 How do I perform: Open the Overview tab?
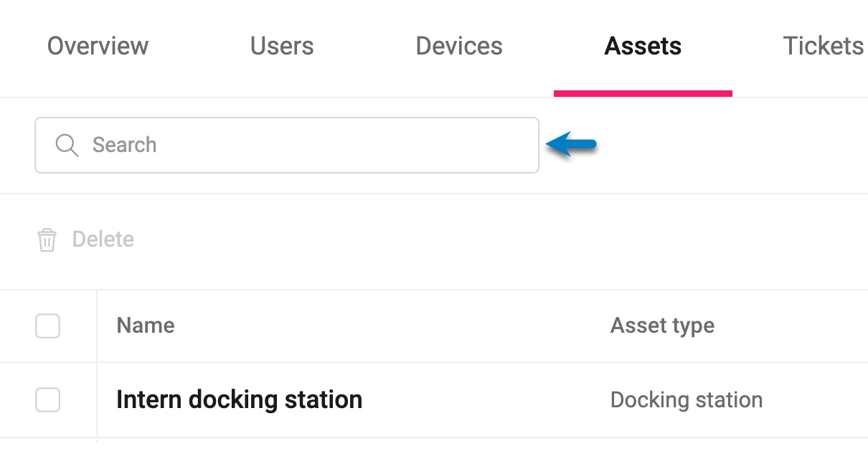point(98,47)
